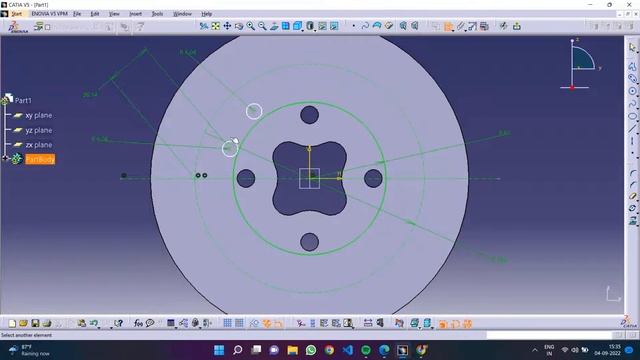Open Chrome from the taskbar
Image resolution: width=640 pixels, height=360 pixels.
(x=329, y=350)
